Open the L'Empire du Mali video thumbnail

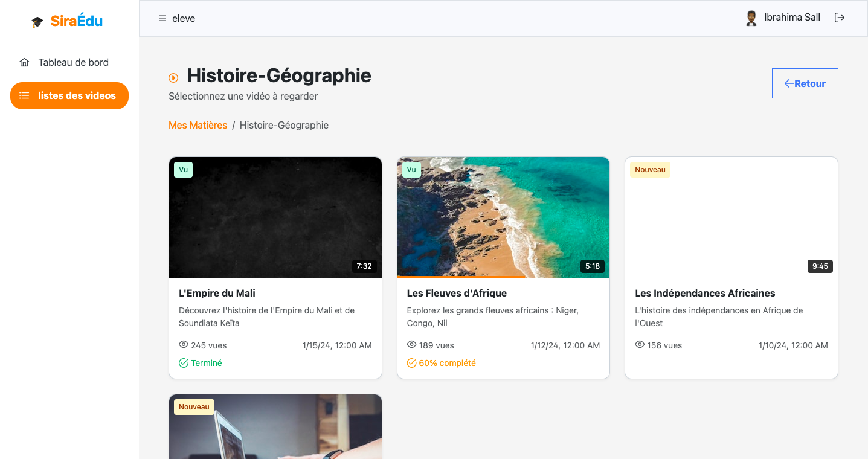point(275,217)
